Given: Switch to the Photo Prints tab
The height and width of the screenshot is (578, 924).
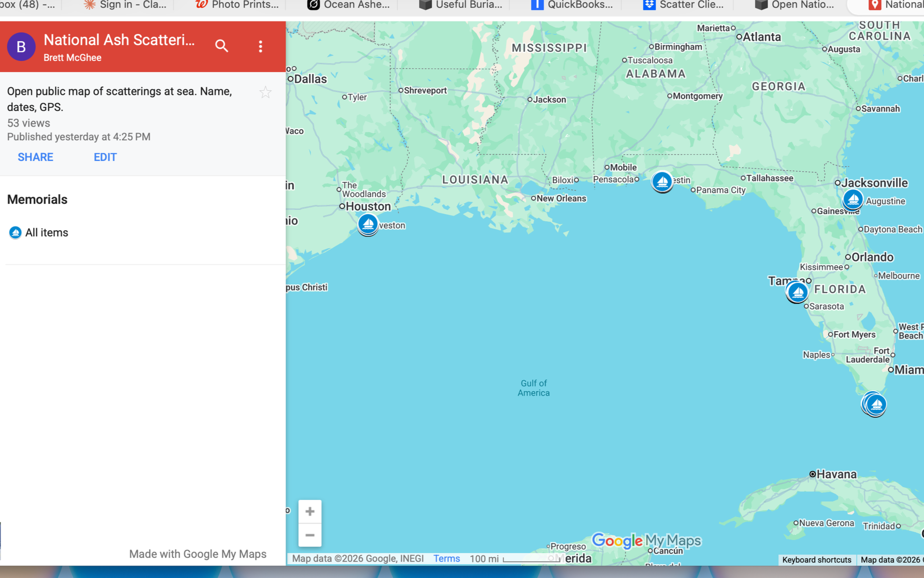Looking at the screenshot, I should pyautogui.click(x=237, y=5).
